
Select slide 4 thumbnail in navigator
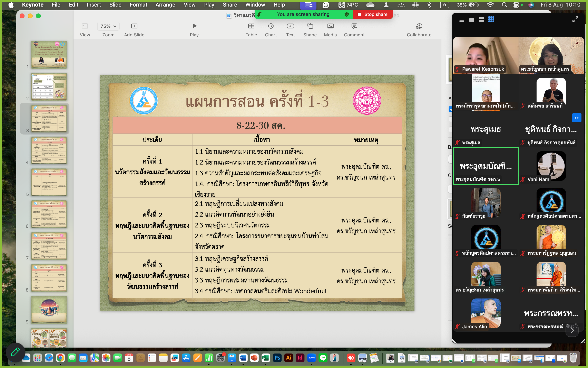point(49,150)
